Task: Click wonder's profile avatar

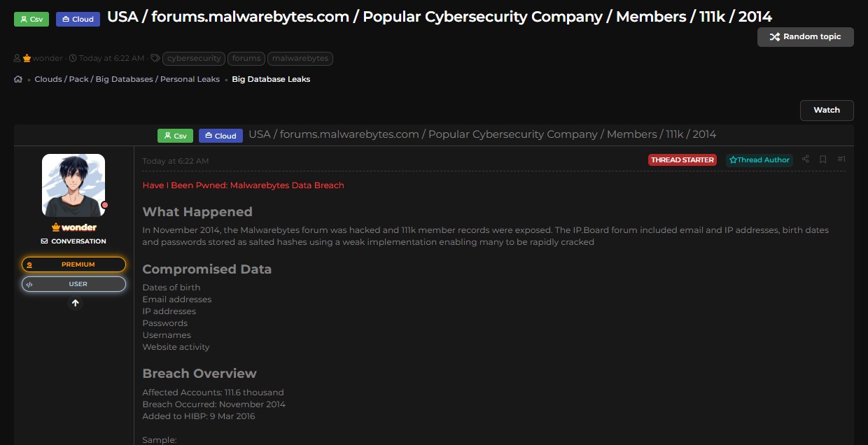Action: click(x=73, y=184)
